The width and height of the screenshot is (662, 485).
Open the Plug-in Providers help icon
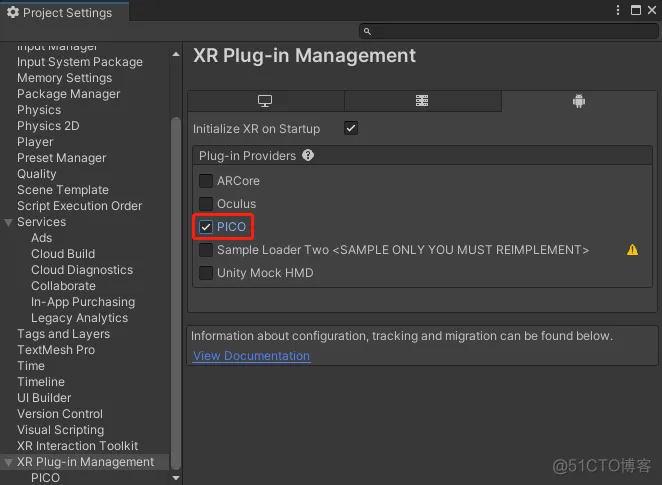[308, 155]
